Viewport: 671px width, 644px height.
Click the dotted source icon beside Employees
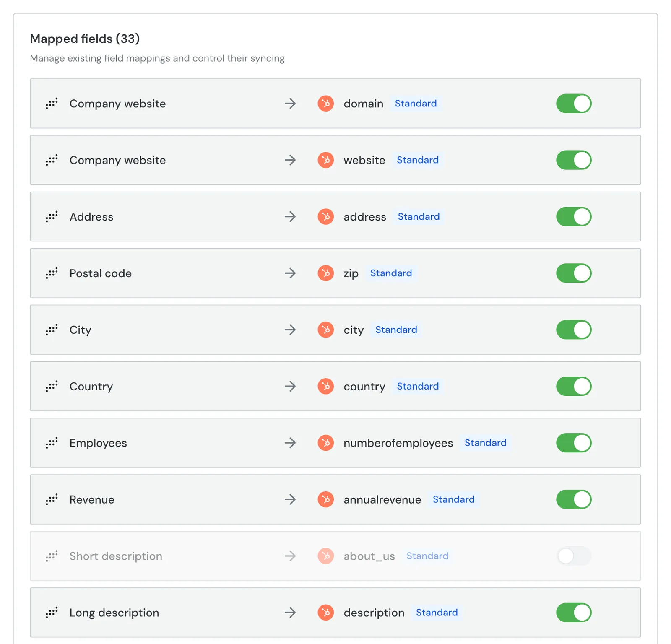pos(52,443)
